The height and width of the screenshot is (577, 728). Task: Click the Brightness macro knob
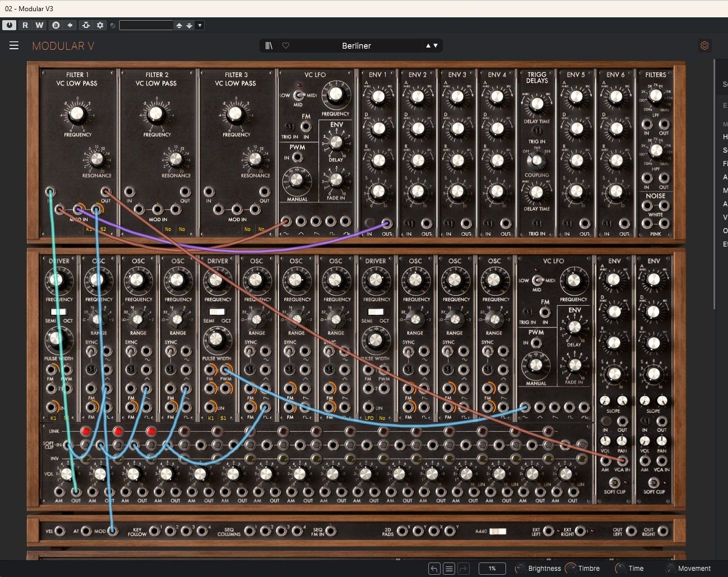click(x=520, y=569)
